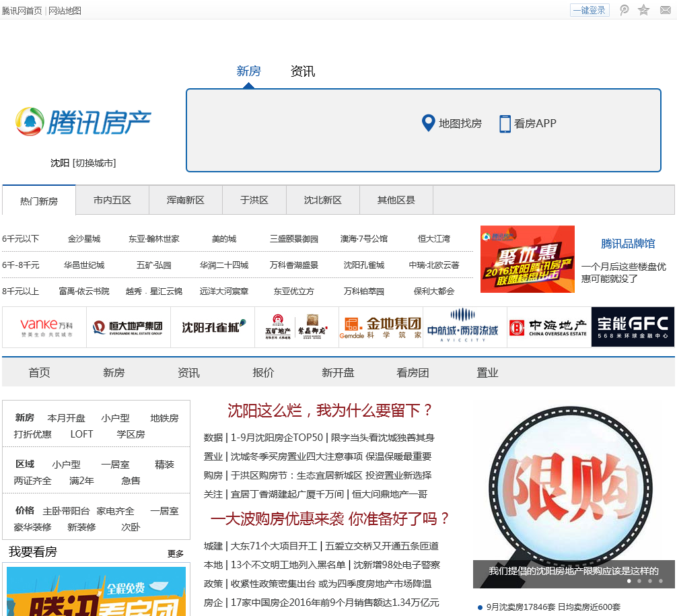Open the 华润二十四城 listing link
Image resolution: width=677 pixels, height=616 pixels.
[x=224, y=265]
